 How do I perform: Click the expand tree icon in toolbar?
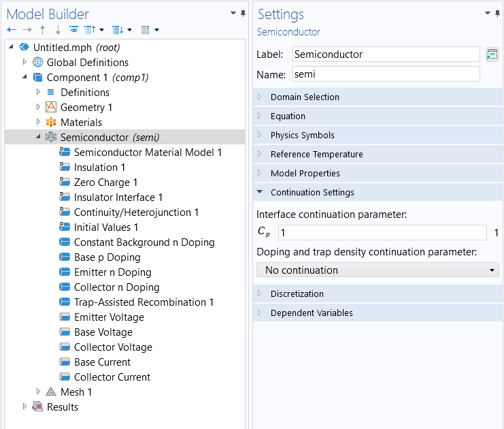(x=117, y=30)
